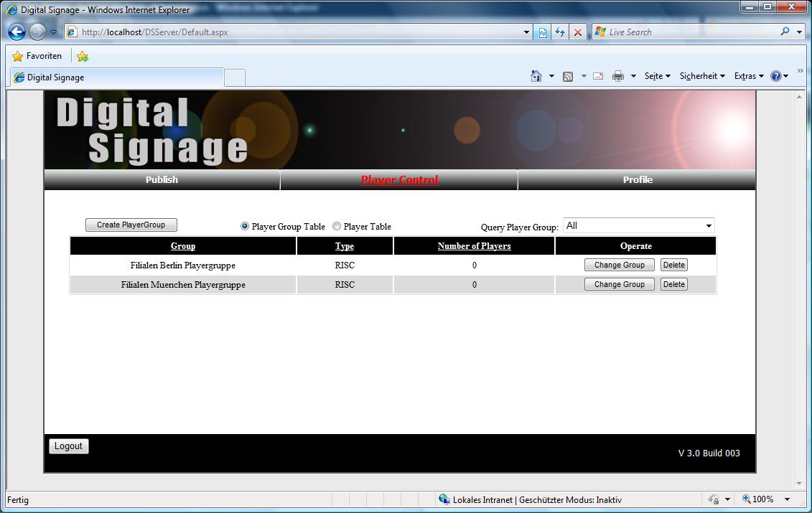812x513 pixels.
Task: Click the Home page icon
Action: click(536, 76)
